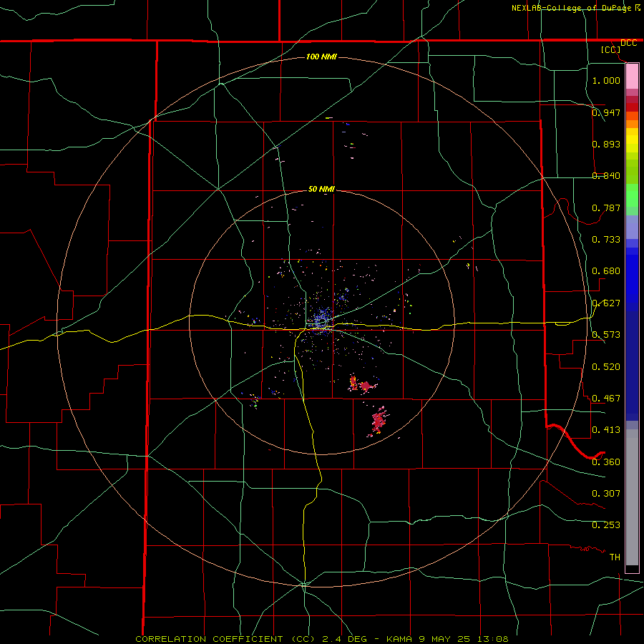This screenshot has height=644, width=644.
Task: Pick the gray lower color bar segment
Action: point(632,497)
